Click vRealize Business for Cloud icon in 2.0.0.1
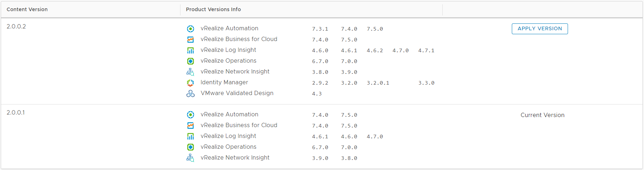 click(191, 126)
